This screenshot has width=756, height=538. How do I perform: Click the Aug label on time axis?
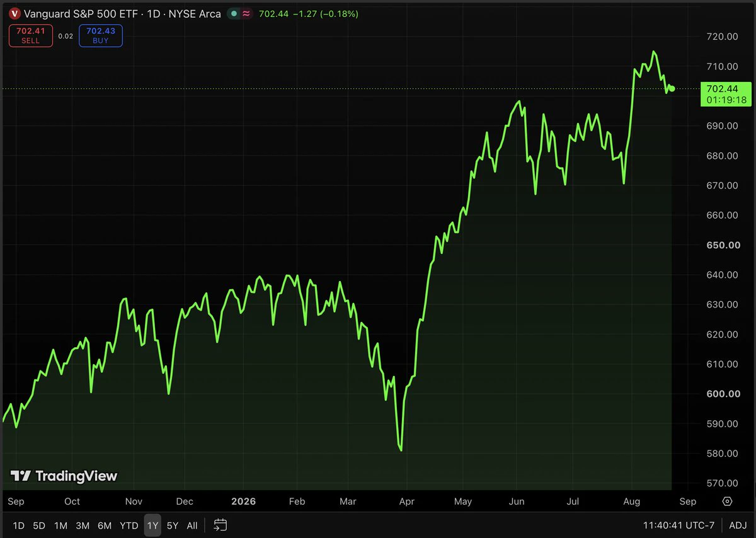631,501
